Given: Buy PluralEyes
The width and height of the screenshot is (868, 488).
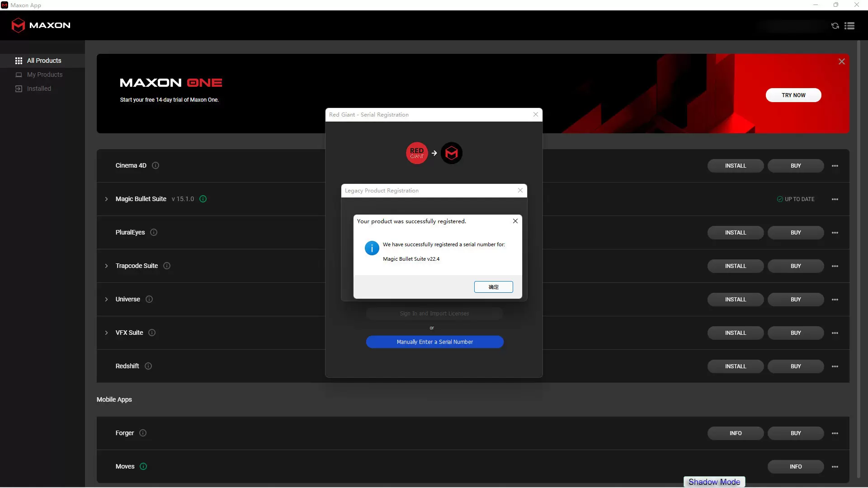Looking at the screenshot, I should pyautogui.click(x=796, y=233).
